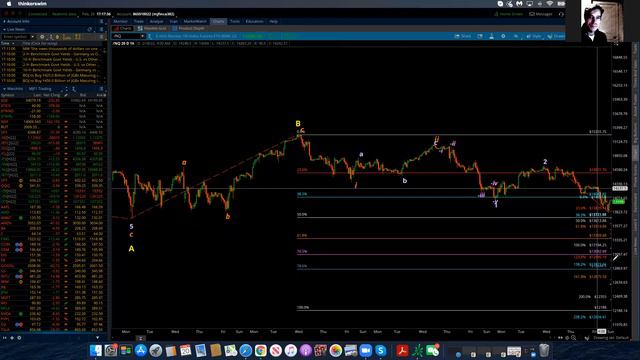The image size is (640, 360).
Task: Open the bottom sidebar dropdown arrow
Action: [97, 338]
